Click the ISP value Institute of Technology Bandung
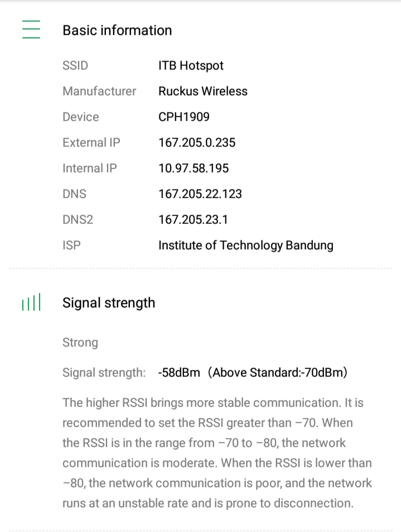Viewport: 401px width, 532px height. [x=246, y=245]
